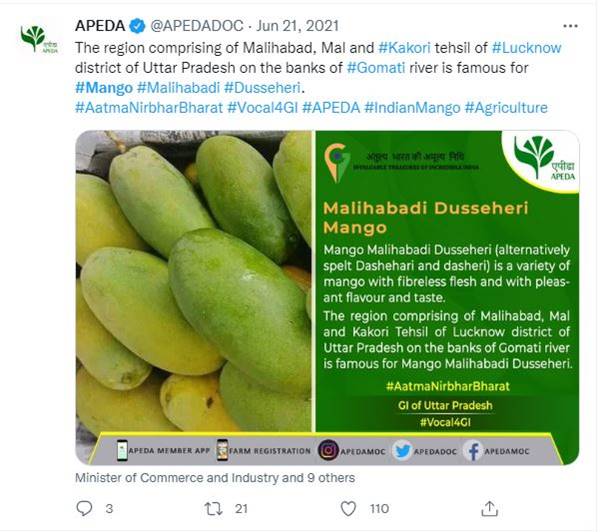Click the Twitter bird icon in image footer

(x=402, y=451)
